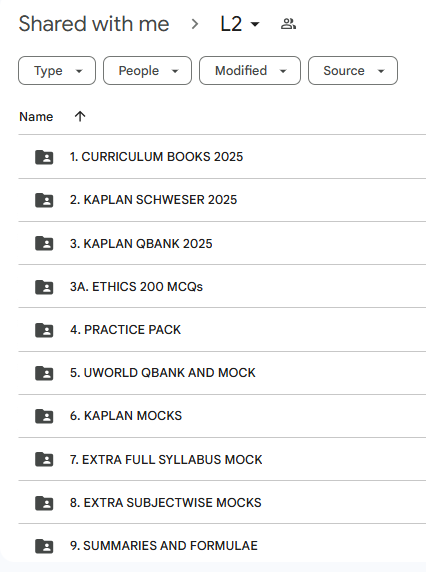
Task: Click the shared folder icon for CURRICULUM BOOKS 2025
Action: (x=44, y=157)
